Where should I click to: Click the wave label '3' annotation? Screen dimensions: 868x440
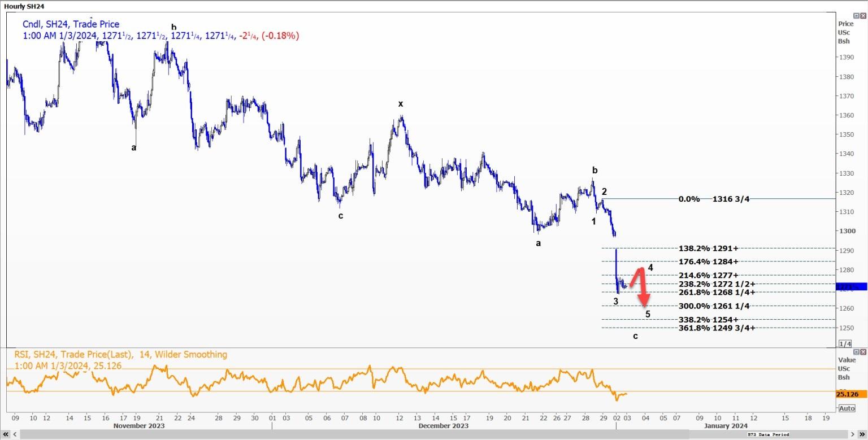coord(616,302)
